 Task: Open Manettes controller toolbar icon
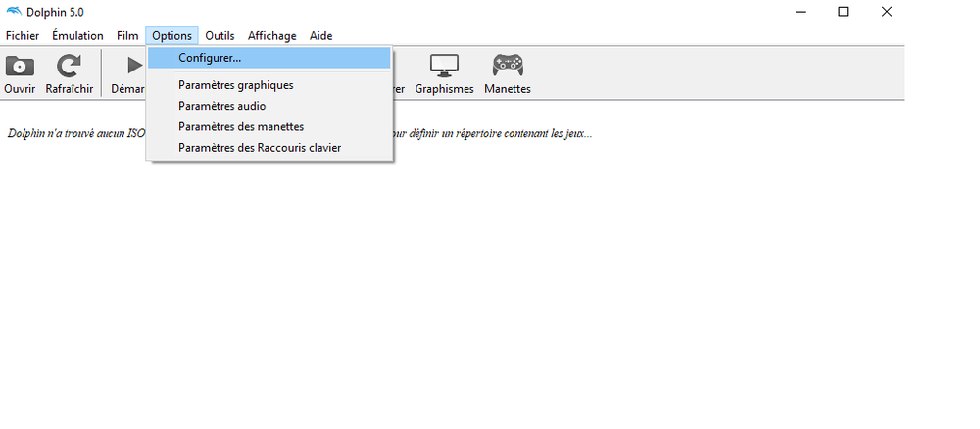[508, 65]
